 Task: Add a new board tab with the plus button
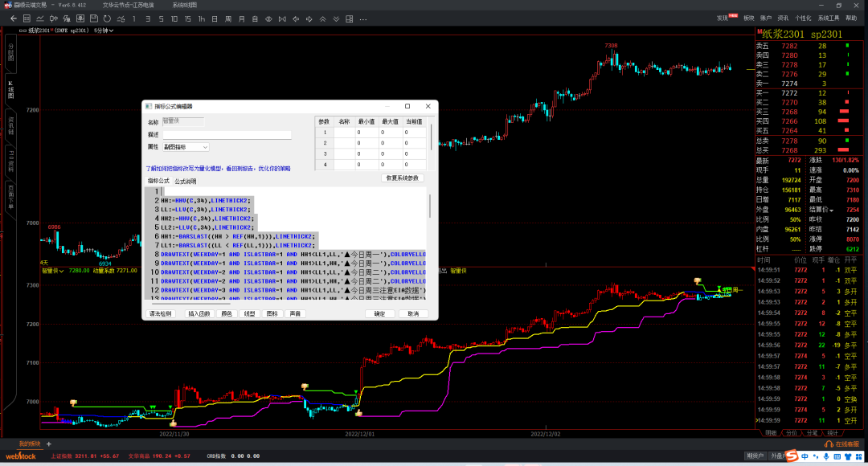pos(49,444)
